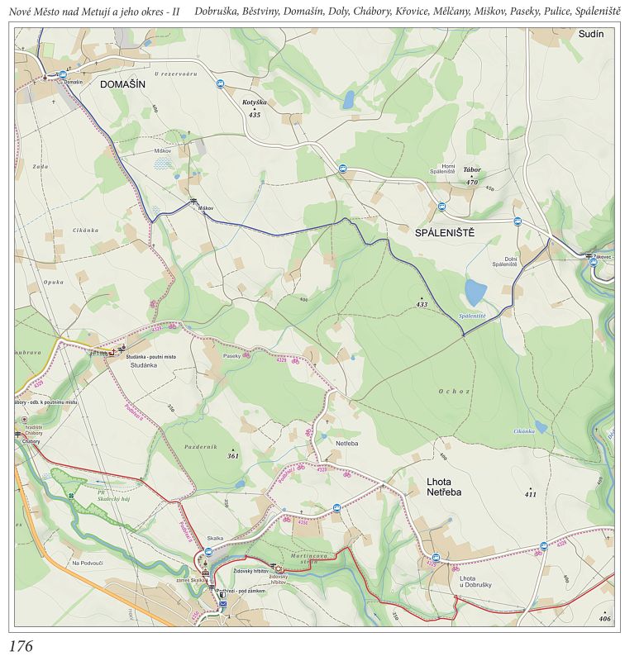
Task: Click the elevation point 361
Action: (233, 456)
